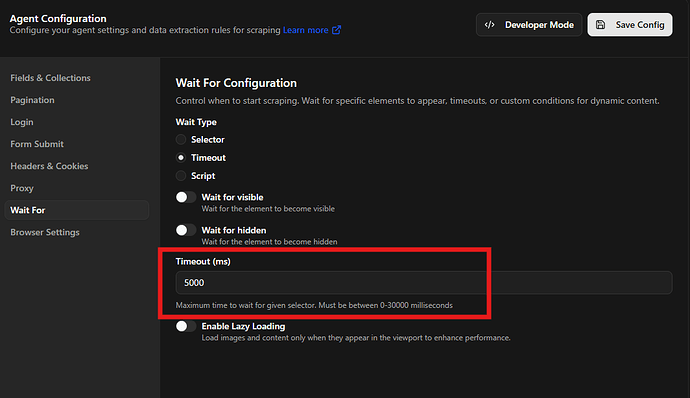690x398 pixels.
Task: Click the Timeout (ms) label
Action: point(203,262)
